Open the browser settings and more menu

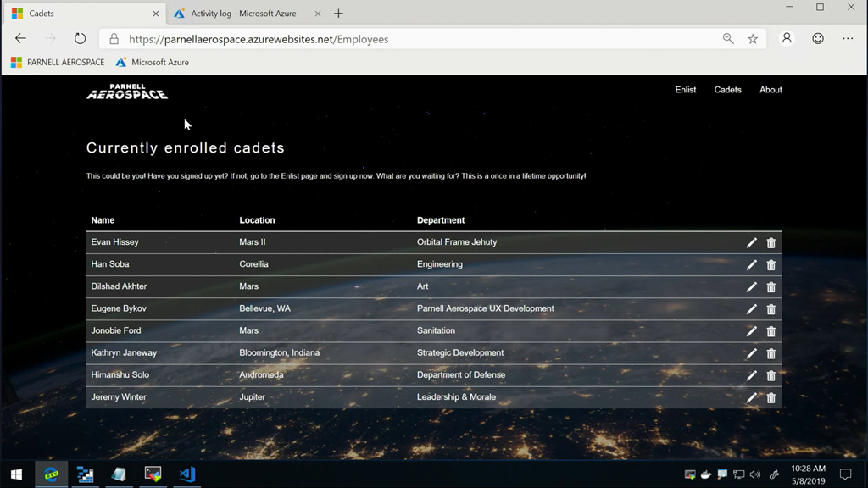click(x=848, y=39)
